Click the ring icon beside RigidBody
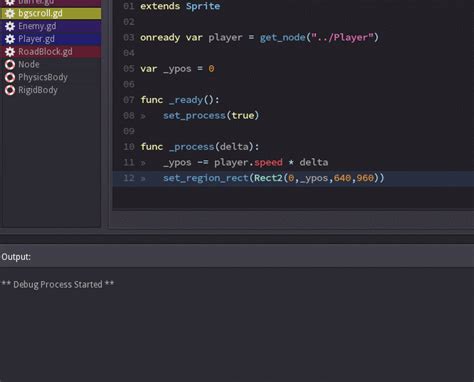The height and width of the screenshot is (382, 474). (10, 90)
